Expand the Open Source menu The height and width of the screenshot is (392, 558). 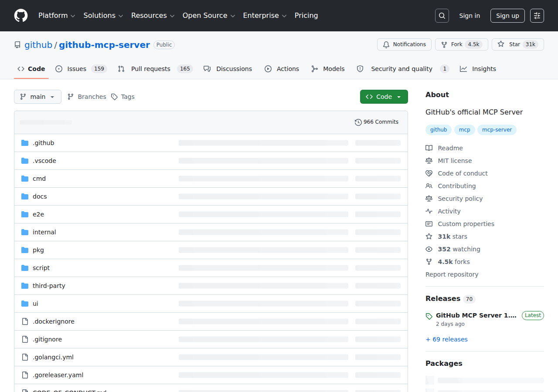(209, 16)
